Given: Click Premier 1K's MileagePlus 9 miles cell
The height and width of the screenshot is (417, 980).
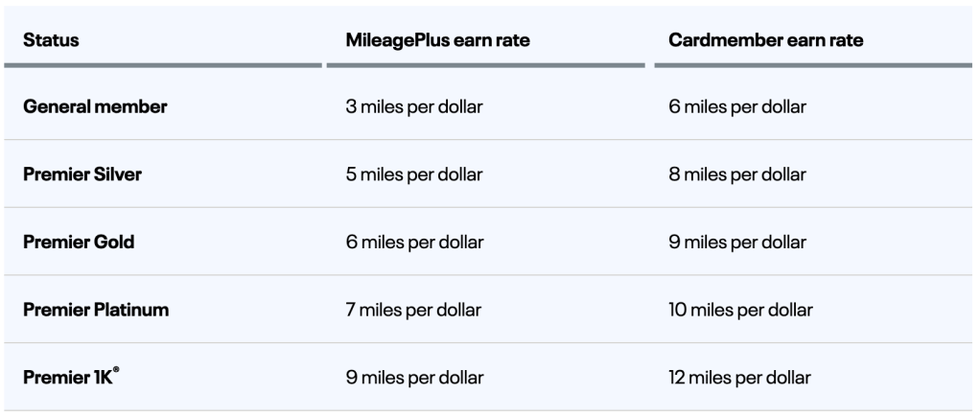Looking at the screenshot, I should (x=413, y=378).
